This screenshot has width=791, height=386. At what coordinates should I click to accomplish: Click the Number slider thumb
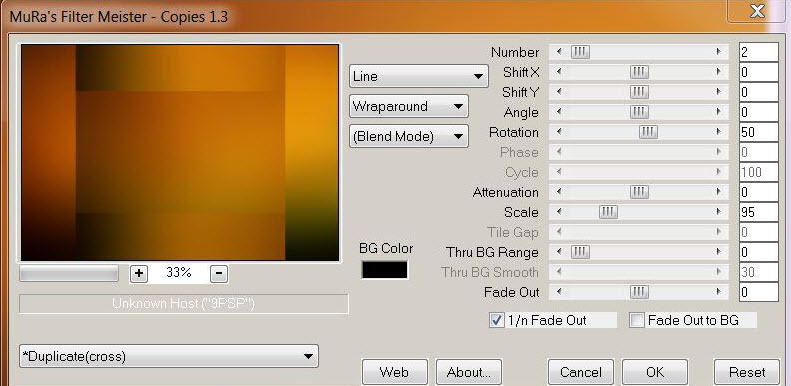coord(580,51)
